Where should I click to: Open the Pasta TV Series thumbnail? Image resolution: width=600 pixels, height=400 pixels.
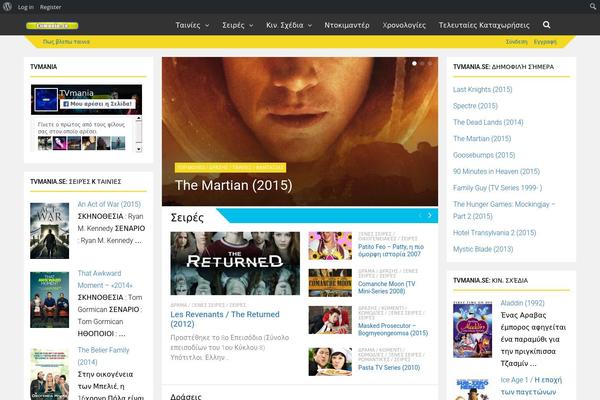click(x=330, y=361)
